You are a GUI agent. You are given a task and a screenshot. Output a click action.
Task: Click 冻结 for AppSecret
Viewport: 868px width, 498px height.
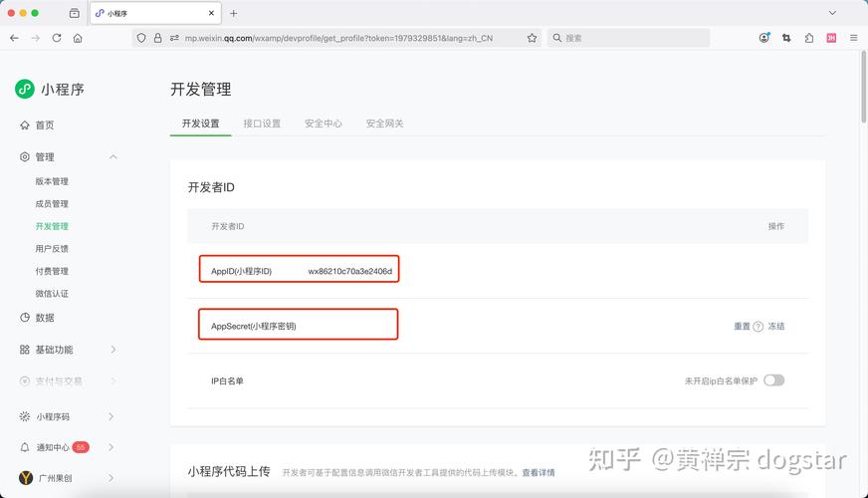776,327
